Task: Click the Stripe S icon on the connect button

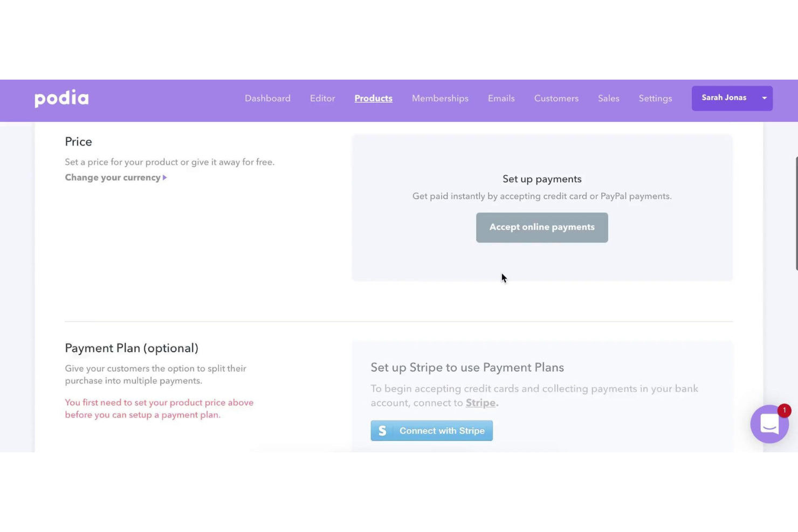Action: [382, 430]
